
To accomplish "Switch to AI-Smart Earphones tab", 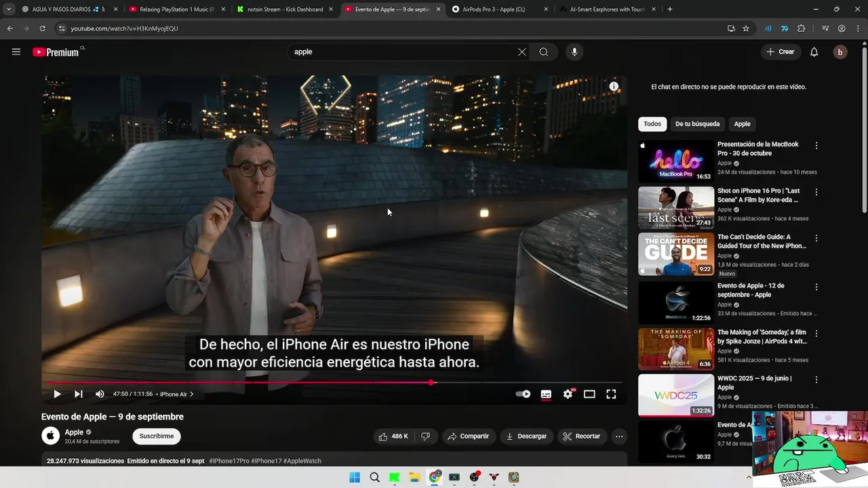I will (x=607, y=9).
